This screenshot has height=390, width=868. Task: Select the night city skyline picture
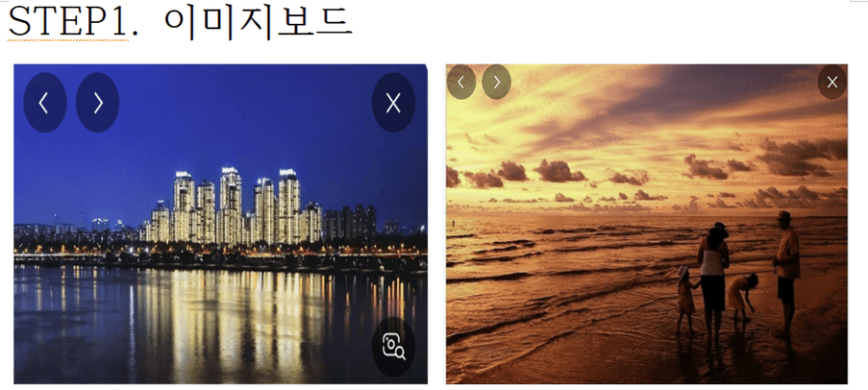click(220, 224)
